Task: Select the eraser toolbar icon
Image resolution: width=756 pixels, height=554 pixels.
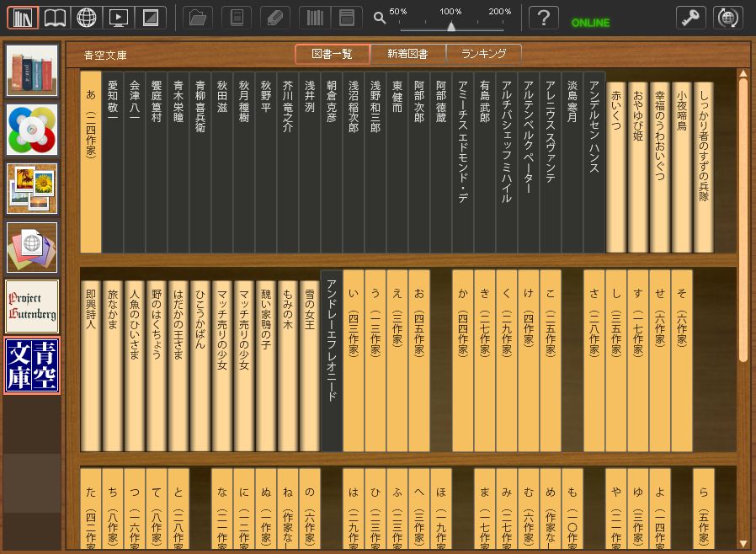Action: point(274,19)
